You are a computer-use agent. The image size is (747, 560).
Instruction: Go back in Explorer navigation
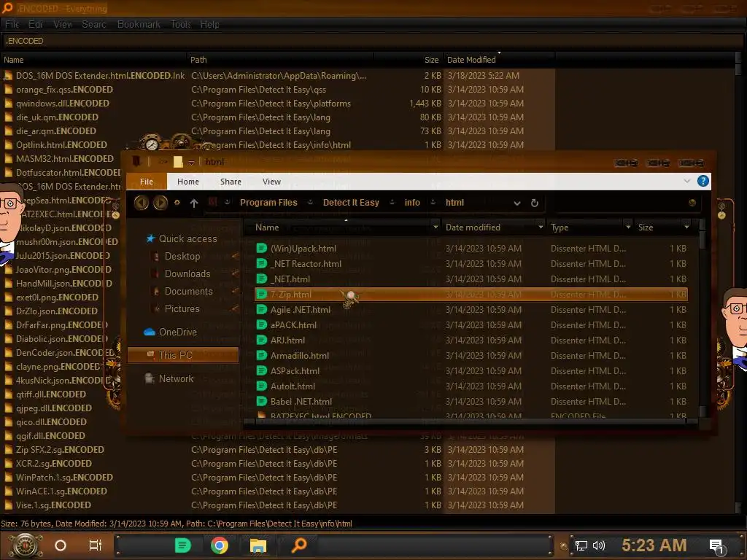pos(141,203)
